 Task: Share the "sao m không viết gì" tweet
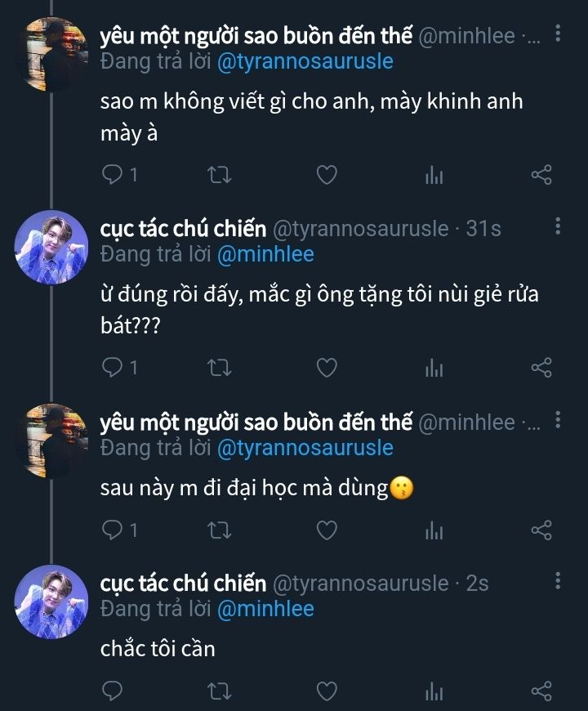click(x=541, y=174)
